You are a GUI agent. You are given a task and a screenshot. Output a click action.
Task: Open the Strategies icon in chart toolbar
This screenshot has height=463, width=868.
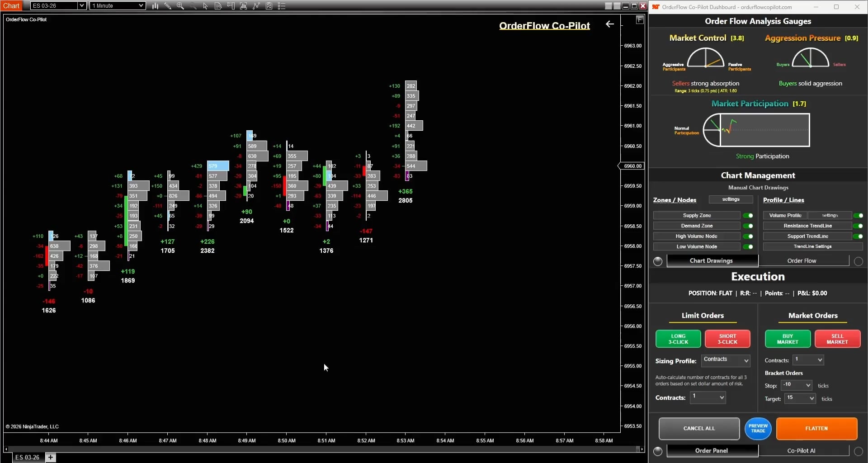256,6
